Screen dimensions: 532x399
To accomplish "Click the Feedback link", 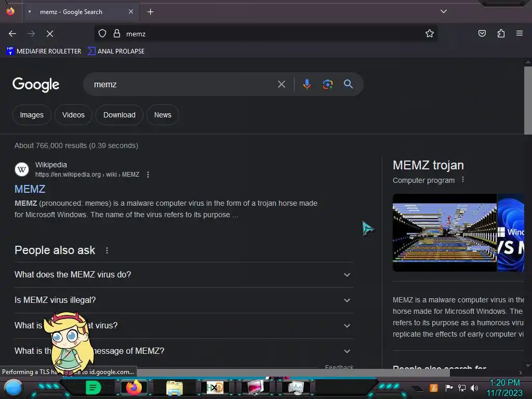I will pyautogui.click(x=339, y=367).
